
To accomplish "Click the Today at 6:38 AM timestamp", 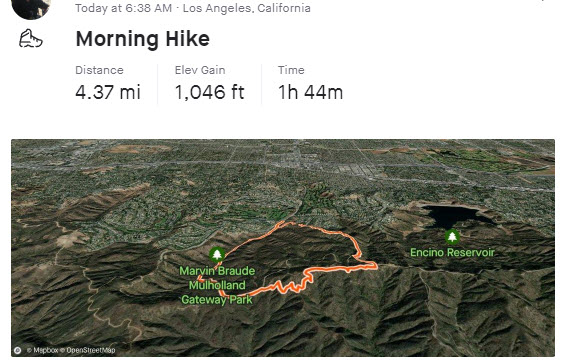I will (123, 8).
